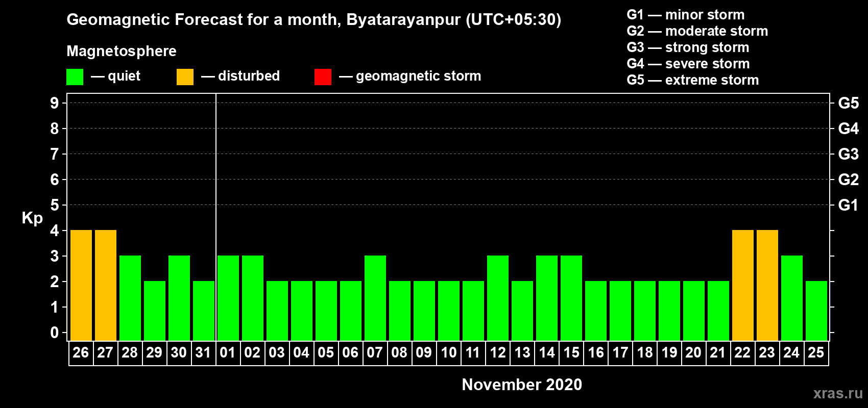Image resolution: width=868 pixels, height=408 pixels.
Task: Click the 'G3 — strong storm' legend text
Action: 688,47
